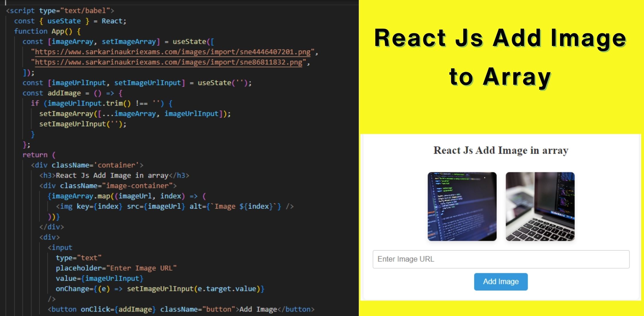This screenshot has width=644, height=316.
Task: Click the 'function App()' declaration line
Action: [47, 31]
